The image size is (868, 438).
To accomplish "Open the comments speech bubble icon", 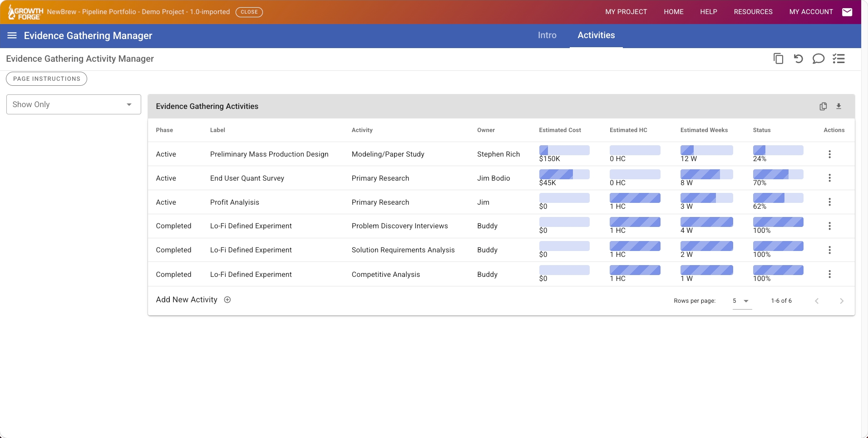I will tap(818, 59).
